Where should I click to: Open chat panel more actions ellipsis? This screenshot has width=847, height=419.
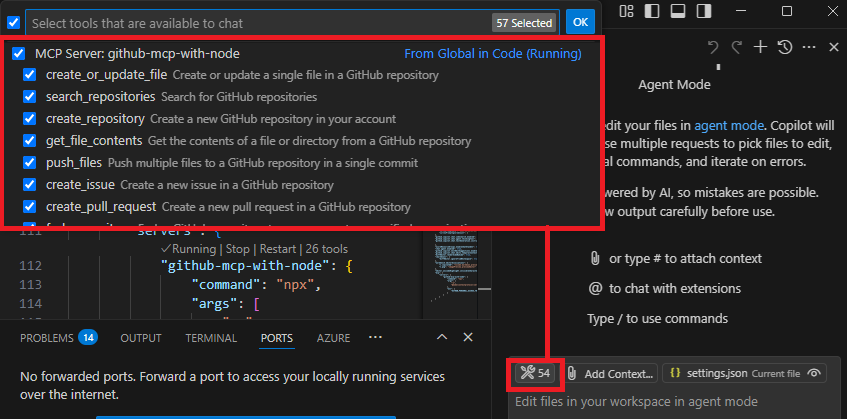[x=809, y=48]
